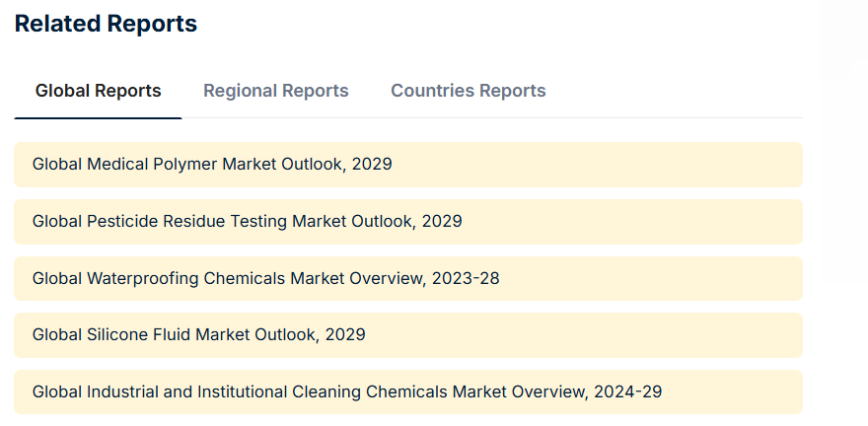868x426 pixels.
Task: Choose the Waterproofing Chemicals 2023-28 entry
Action: 407,278
